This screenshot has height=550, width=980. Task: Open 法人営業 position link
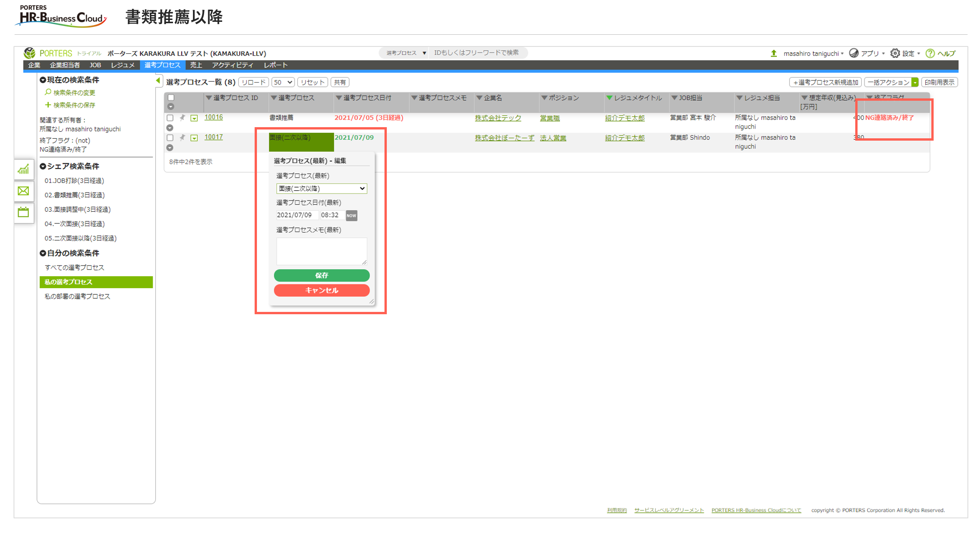click(x=553, y=138)
